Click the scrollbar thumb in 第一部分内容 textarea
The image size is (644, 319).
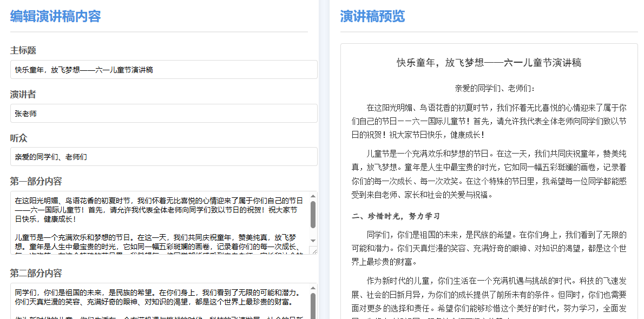click(x=313, y=215)
